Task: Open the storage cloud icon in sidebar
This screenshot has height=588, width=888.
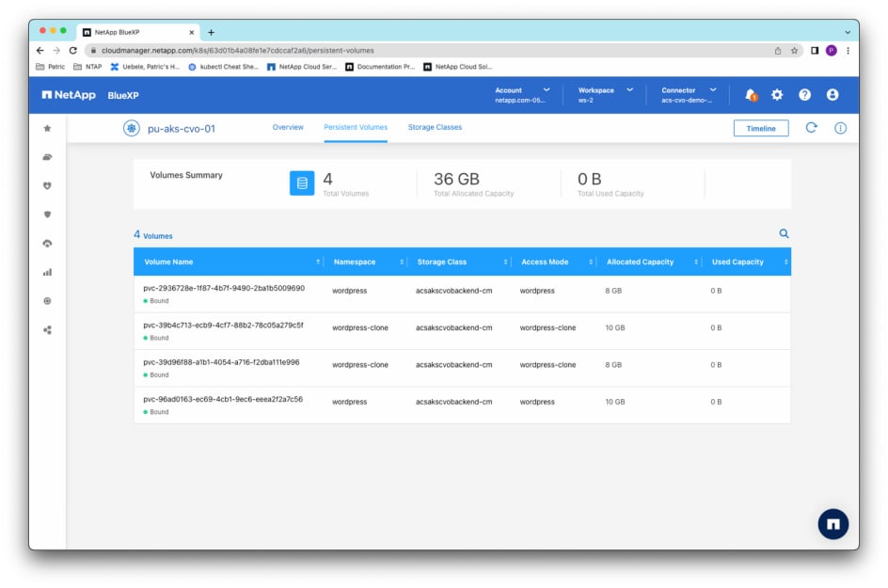Action: coord(48,157)
